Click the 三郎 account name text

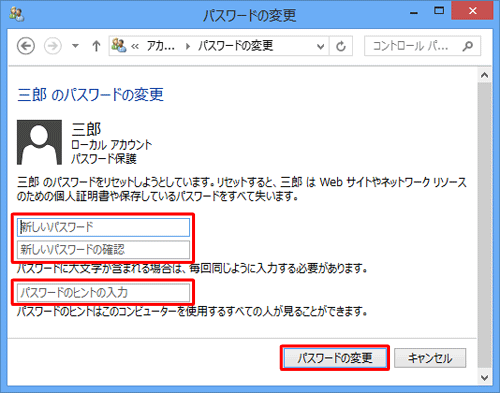pyautogui.click(x=86, y=129)
